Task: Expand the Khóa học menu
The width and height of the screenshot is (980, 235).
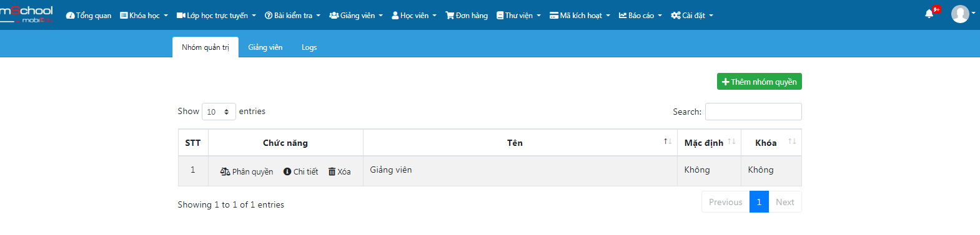Action: pyautogui.click(x=144, y=16)
